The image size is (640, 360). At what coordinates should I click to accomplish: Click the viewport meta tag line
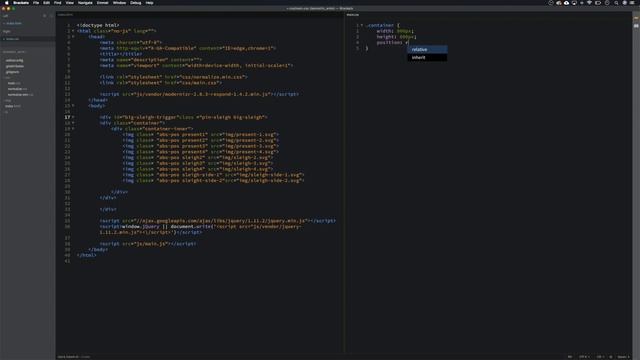point(196,65)
